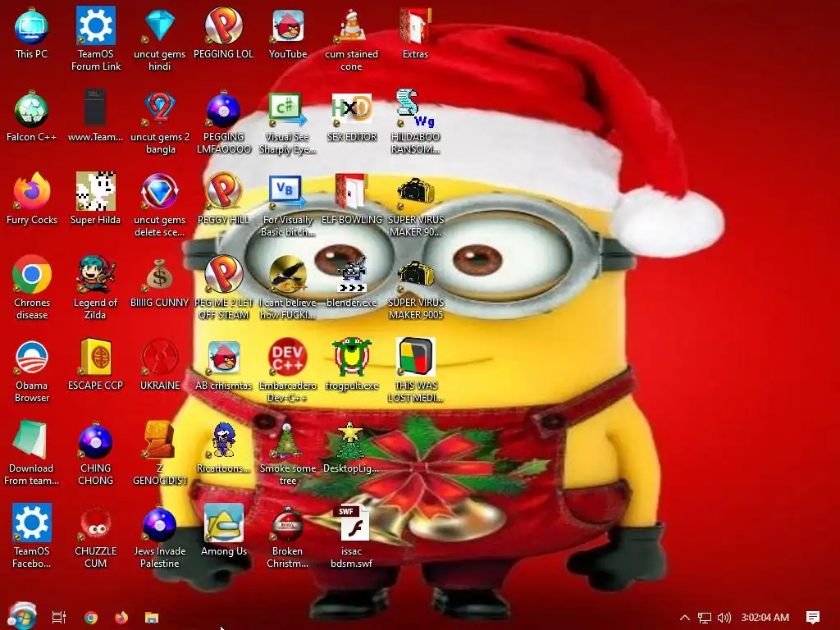Select the HILDABOO RANSOM icon
The width and height of the screenshot is (840, 630).
(415, 109)
